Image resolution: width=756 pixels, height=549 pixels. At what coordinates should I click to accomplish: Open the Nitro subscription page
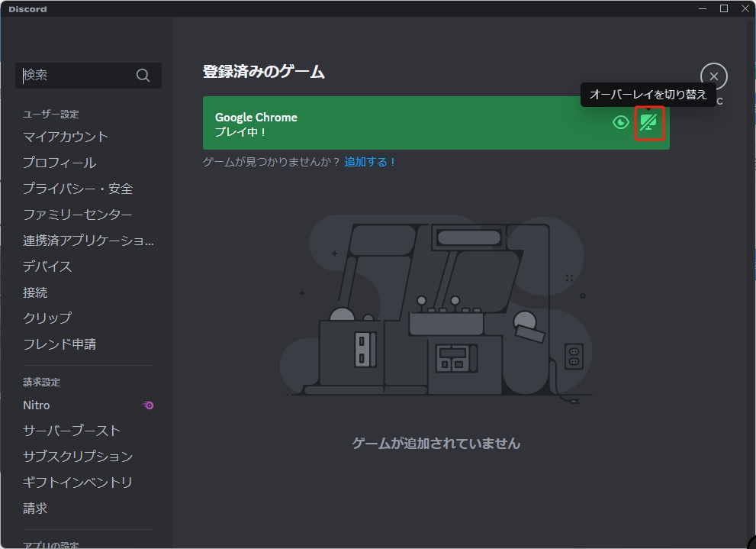click(37, 405)
